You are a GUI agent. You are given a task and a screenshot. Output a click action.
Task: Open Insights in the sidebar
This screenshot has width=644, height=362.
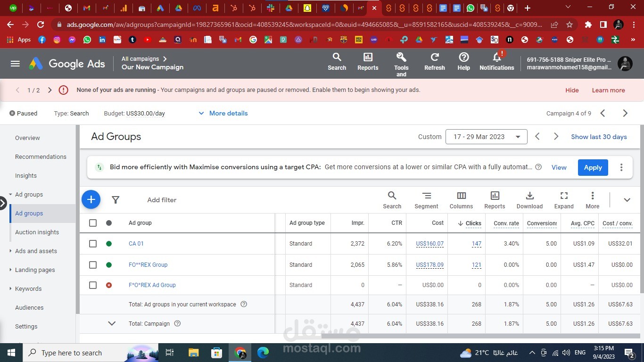coord(26,175)
